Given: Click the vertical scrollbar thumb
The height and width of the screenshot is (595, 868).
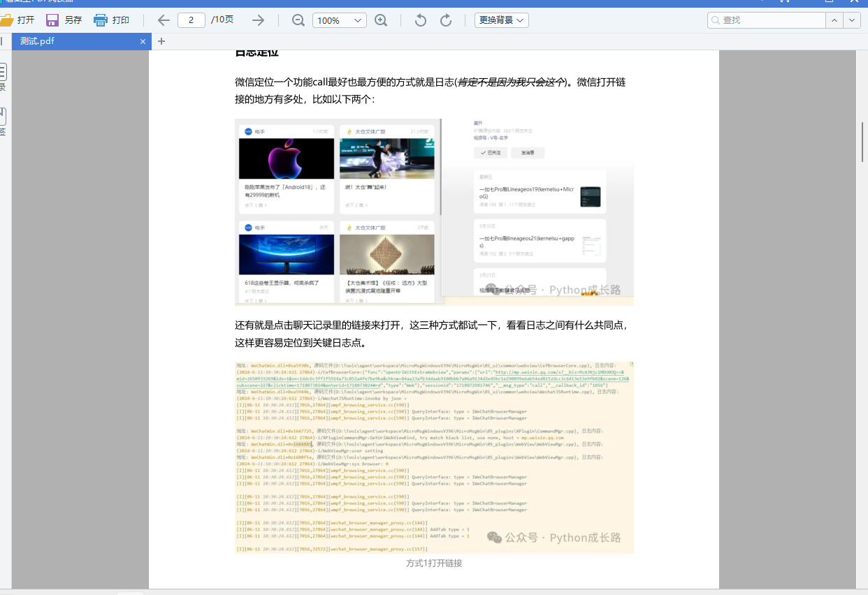Looking at the screenshot, I should pyautogui.click(x=862, y=142).
